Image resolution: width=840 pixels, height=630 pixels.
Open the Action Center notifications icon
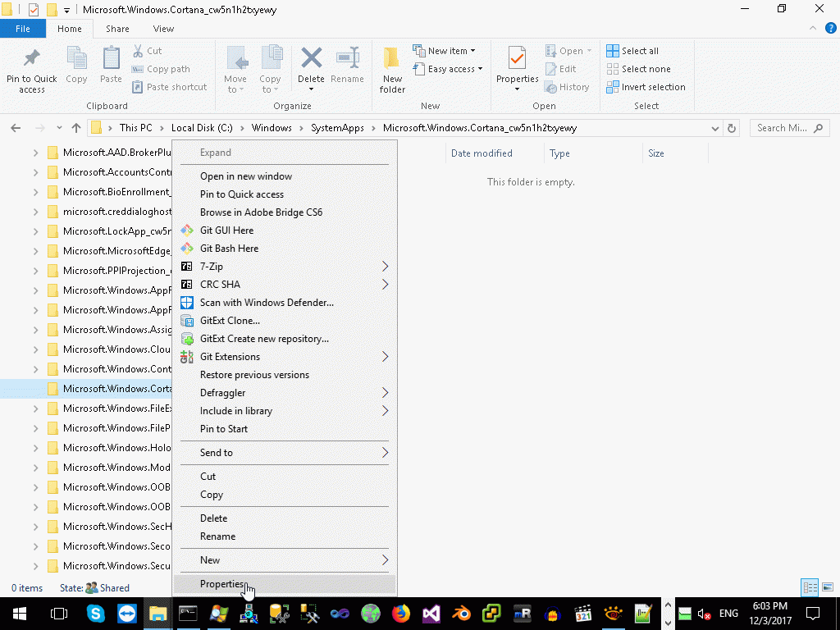tap(813, 614)
